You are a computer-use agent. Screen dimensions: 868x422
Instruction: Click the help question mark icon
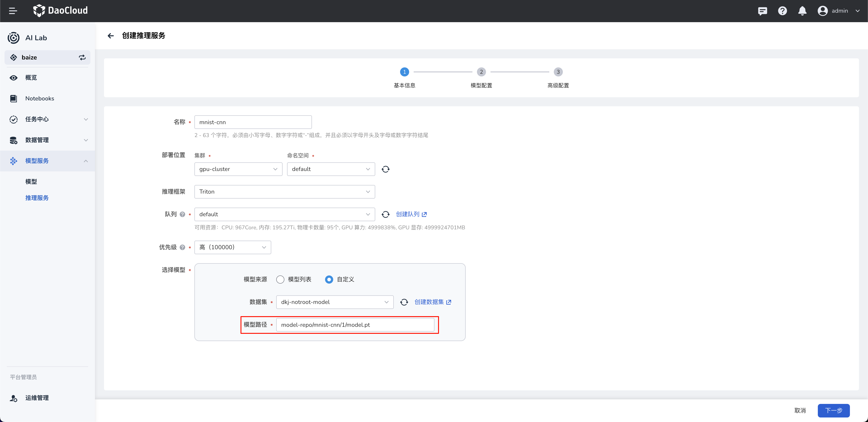(x=782, y=11)
